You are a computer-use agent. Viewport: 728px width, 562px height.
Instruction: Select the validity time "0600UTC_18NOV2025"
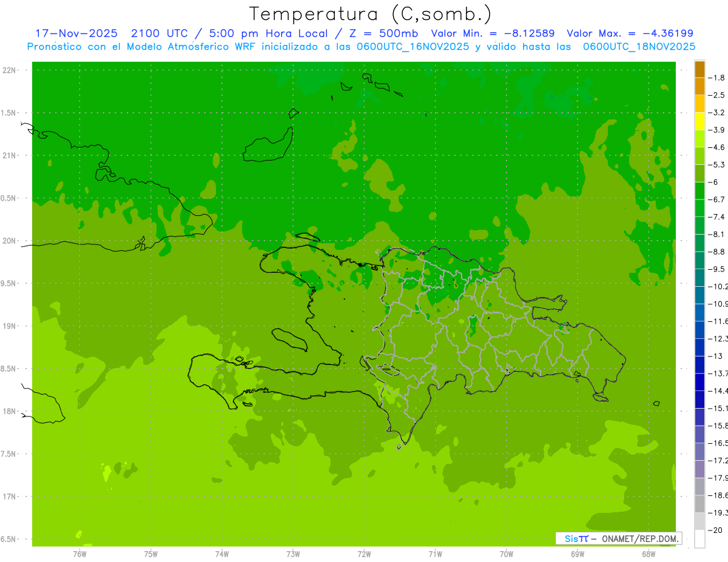tap(639, 47)
